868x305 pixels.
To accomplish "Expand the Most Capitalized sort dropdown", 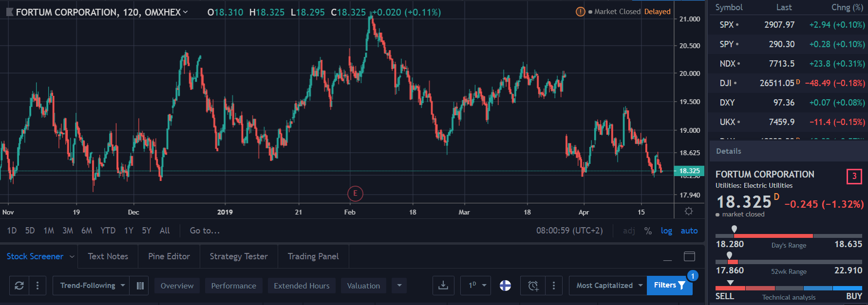I will (x=608, y=286).
